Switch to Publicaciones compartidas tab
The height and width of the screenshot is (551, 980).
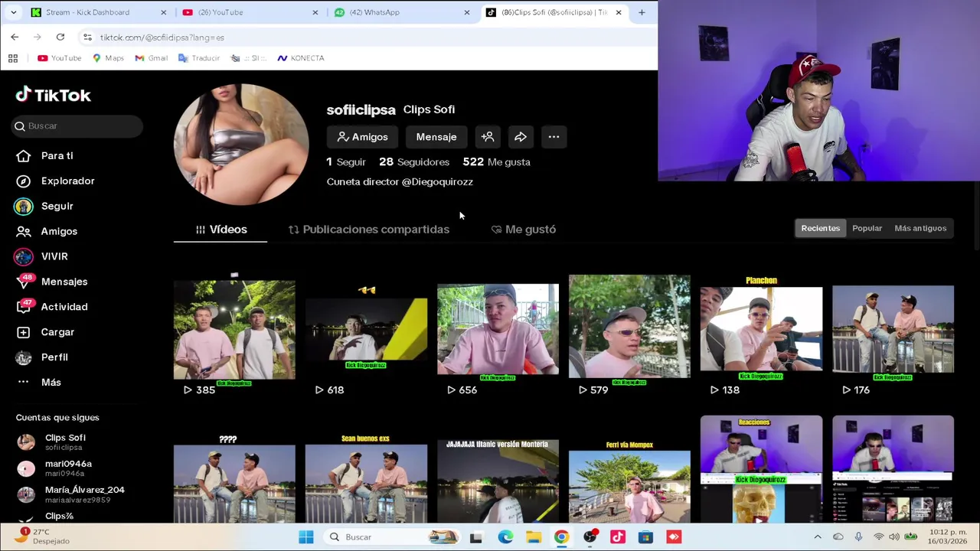point(369,230)
